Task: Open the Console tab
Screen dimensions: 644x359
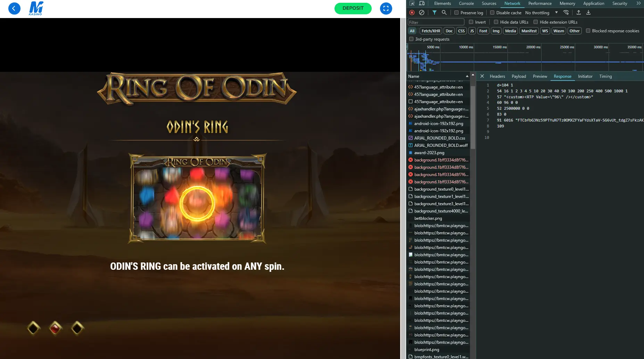Action: tap(466, 3)
